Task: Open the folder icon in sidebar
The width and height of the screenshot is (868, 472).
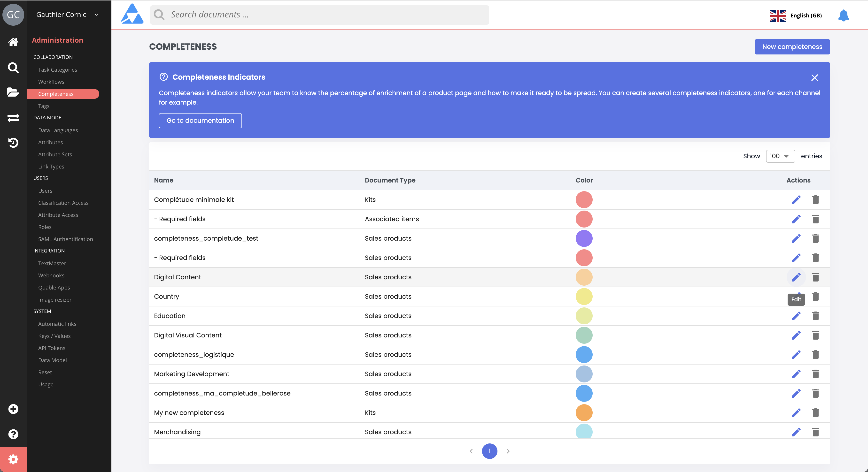Action: click(13, 92)
